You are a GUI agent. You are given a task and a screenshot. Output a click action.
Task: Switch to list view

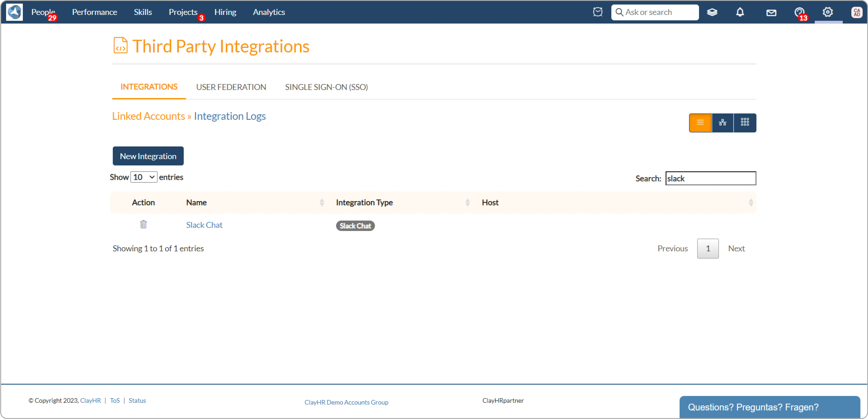(x=700, y=123)
